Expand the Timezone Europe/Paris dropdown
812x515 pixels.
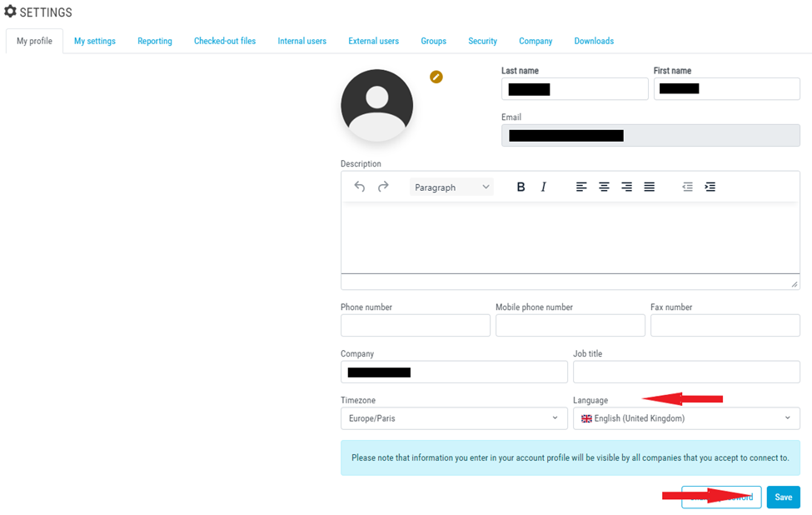point(454,418)
